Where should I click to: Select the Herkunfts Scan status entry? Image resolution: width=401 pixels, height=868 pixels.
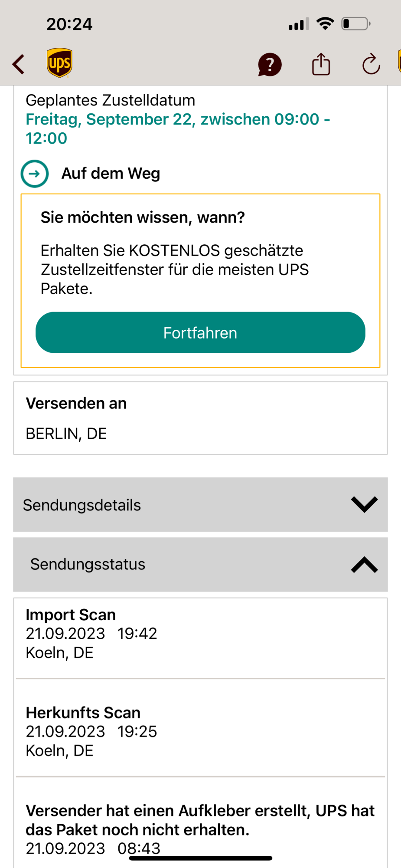coord(200,731)
